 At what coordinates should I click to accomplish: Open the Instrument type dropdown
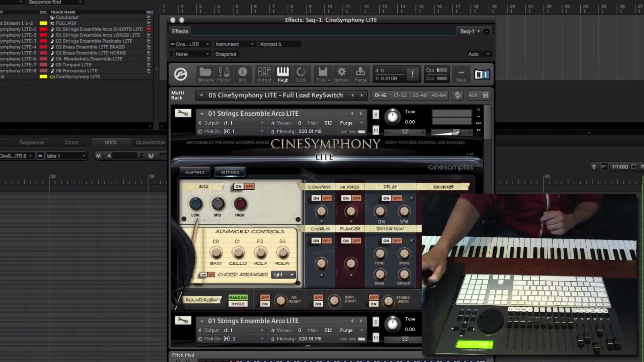[x=234, y=44]
